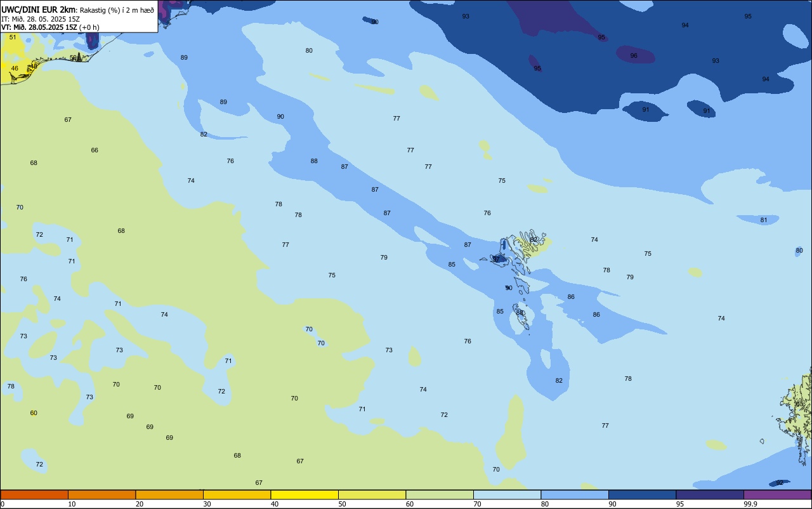The height and width of the screenshot is (509, 812).
Task: Click the 'VT: Mið. 28.05.2025 15Z (+0 h)' line
Action: [51, 27]
